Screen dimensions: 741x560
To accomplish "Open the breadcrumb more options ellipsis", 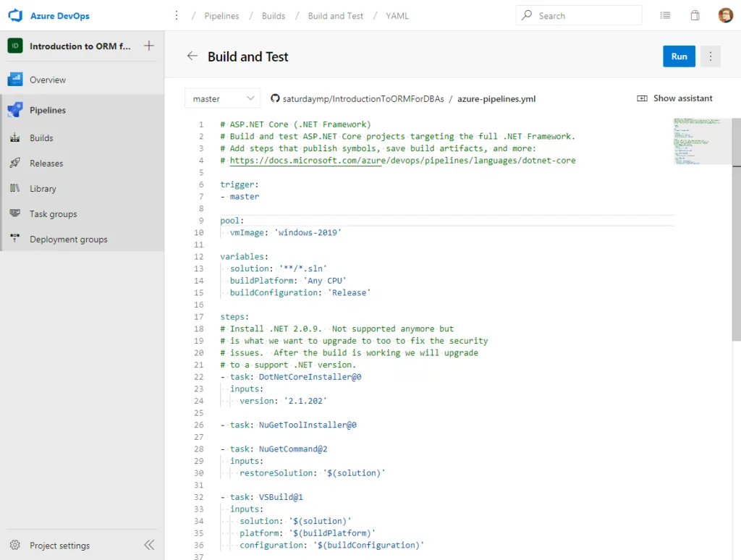I will [177, 16].
